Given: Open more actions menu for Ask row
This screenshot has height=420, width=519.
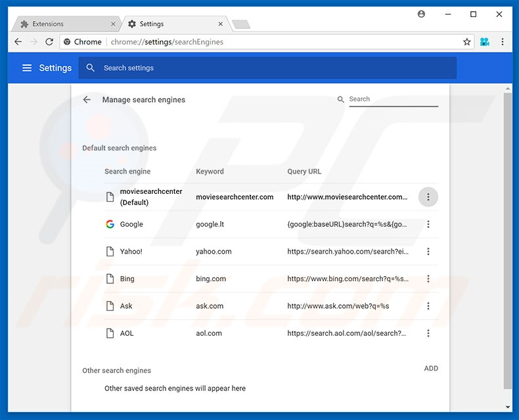Looking at the screenshot, I should click(x=428, y=306).
